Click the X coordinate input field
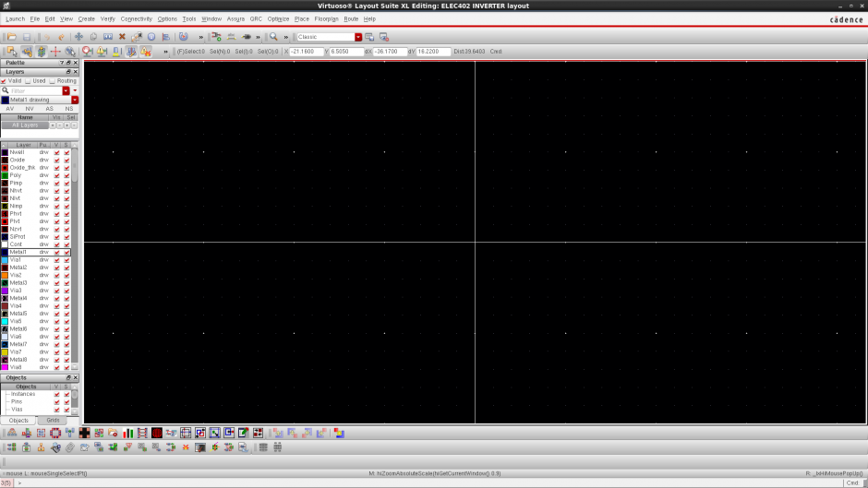Screen dimensions: 868x488 click(306, 52)
